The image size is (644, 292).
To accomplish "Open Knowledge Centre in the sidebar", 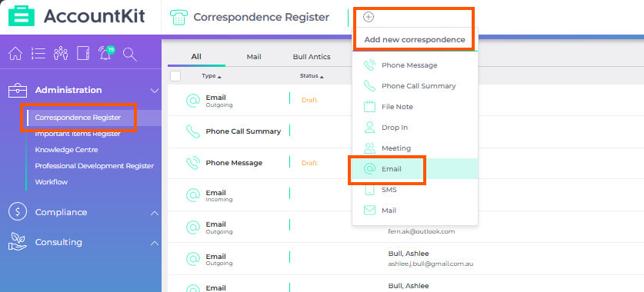I will click(66, 150).
